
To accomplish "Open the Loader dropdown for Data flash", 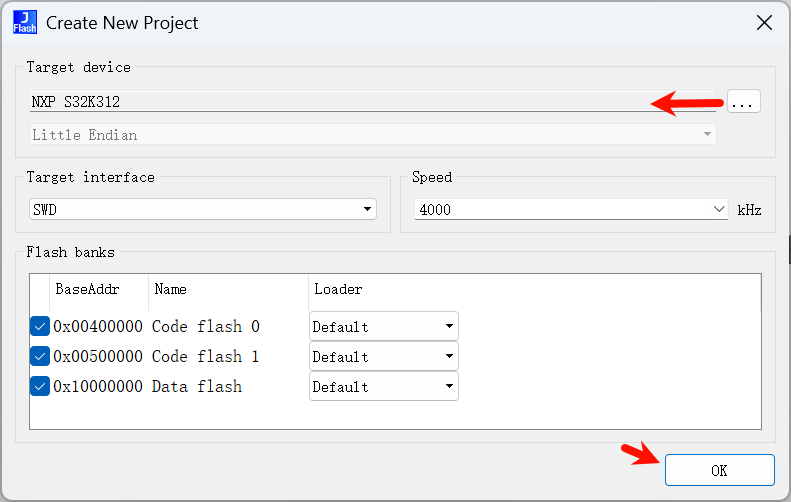I will [x=383, y=386].
